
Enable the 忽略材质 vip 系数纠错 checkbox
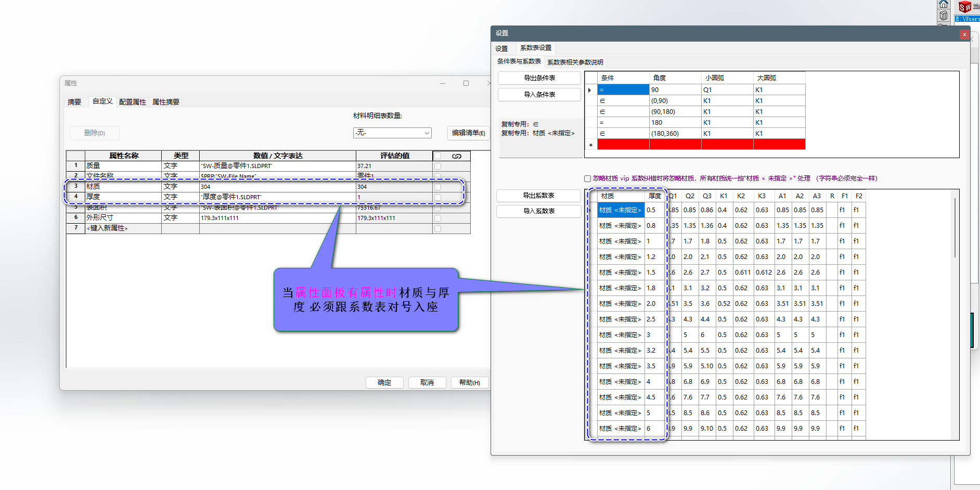(587, 178)
